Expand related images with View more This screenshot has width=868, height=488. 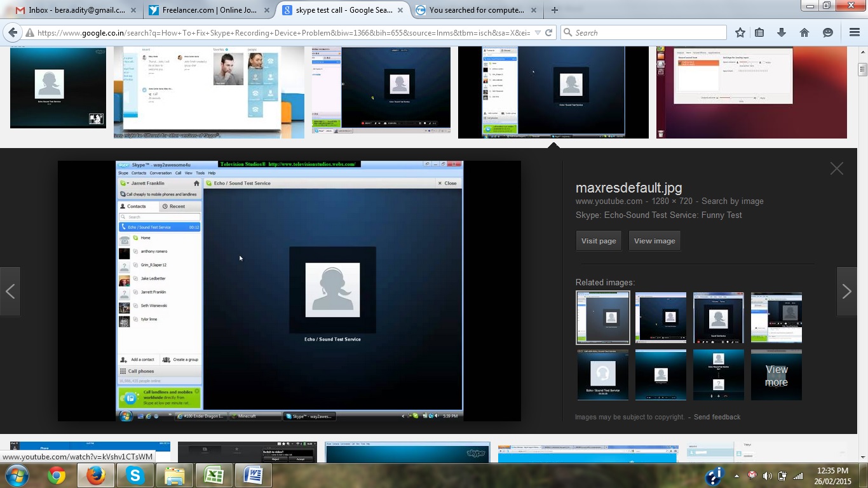(x=776, y=375)
